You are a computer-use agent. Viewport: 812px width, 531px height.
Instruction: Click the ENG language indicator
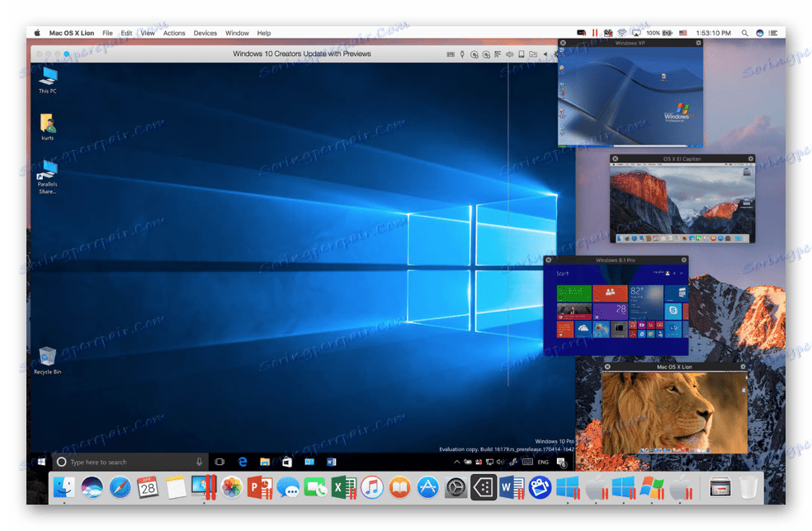pyautogui.click(x=543, y=463)
